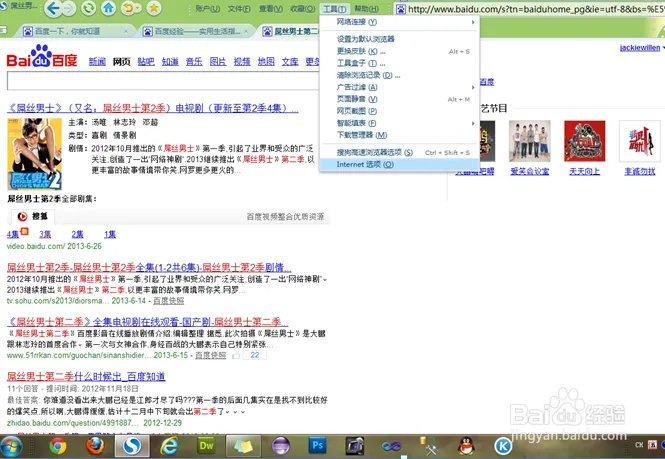Screen dimensions: 665x459
Task: Open 搜狗高速浏览器选项(S) menu item
Action: (400, 152)
